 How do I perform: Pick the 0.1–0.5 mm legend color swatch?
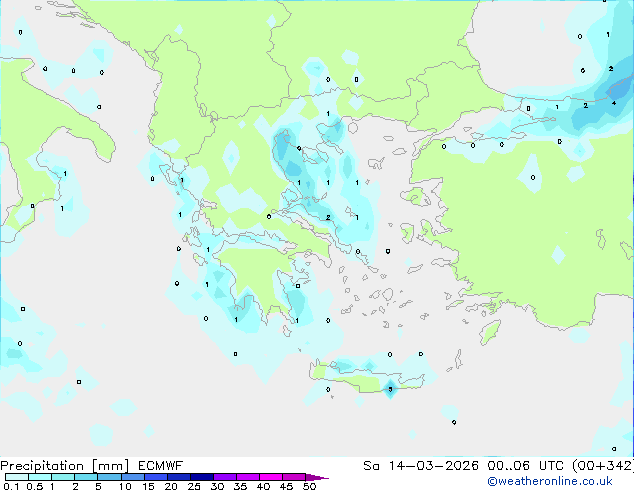(x=17, y=477)
